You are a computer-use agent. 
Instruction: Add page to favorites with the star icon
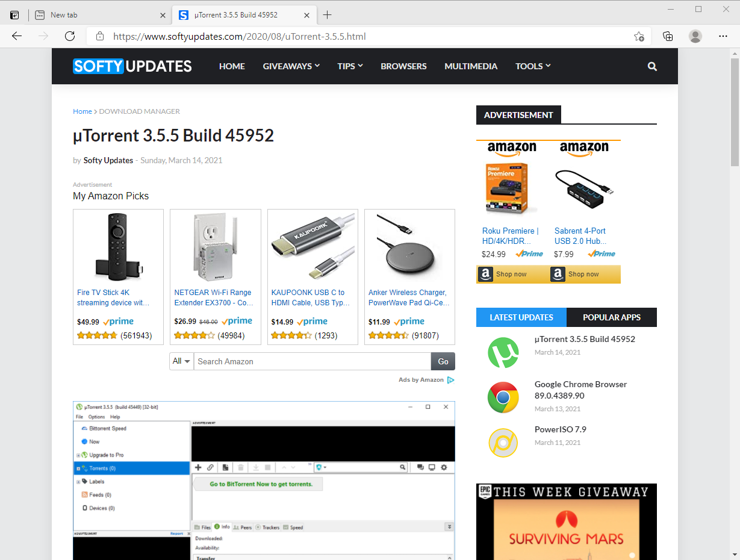(639, 36)
